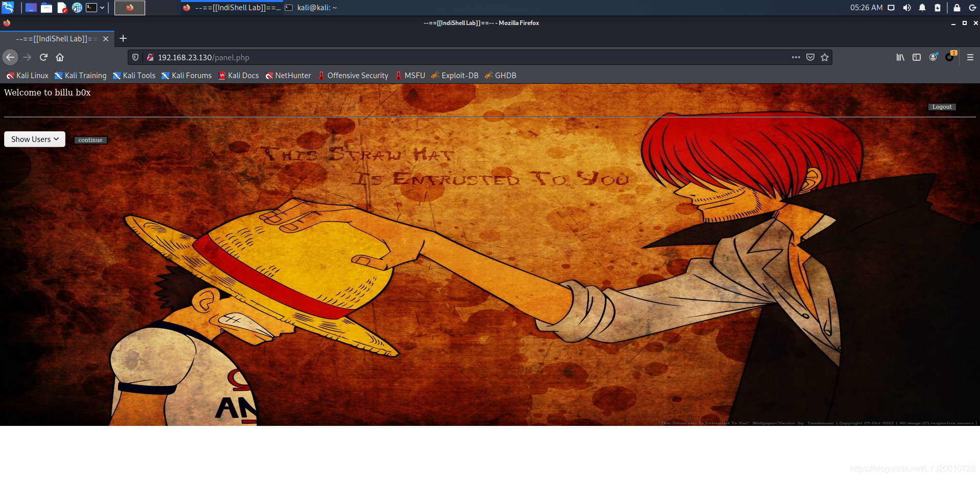Maximize the Firefox window
980x478 pixels.
click(x=965, y=23)
